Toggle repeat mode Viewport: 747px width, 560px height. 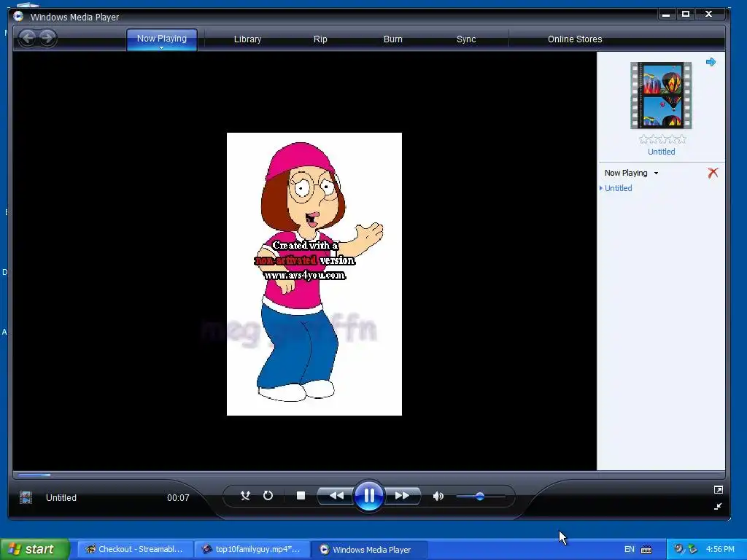click(x=268, y=496)
